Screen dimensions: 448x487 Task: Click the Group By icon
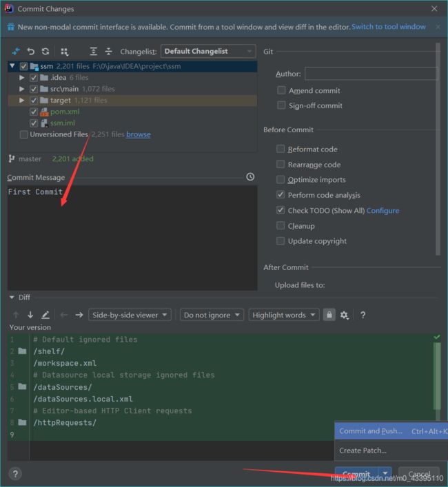click(x=64, y=51)
